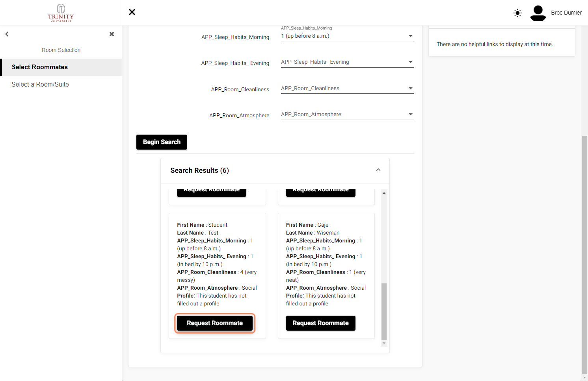Select the Select Roommates menu item
Image resolution: width=588 pixels, height=381 pixels.
[x=61, y=67]
